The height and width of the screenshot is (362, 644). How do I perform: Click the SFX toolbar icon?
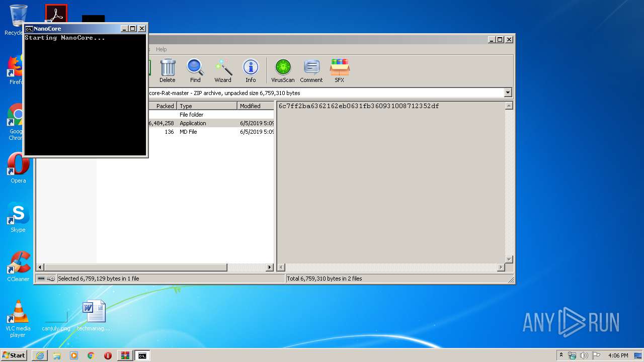[340, 71]
